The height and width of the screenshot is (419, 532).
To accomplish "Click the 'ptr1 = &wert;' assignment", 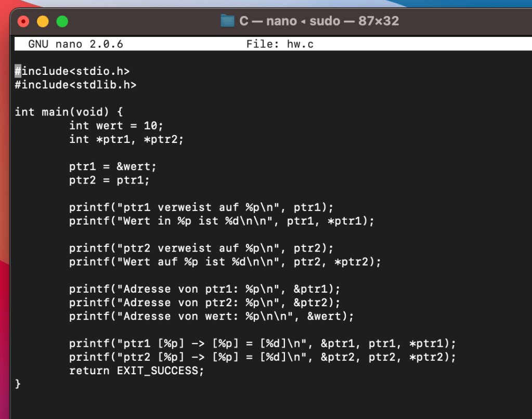I will (x=112, y=167).
